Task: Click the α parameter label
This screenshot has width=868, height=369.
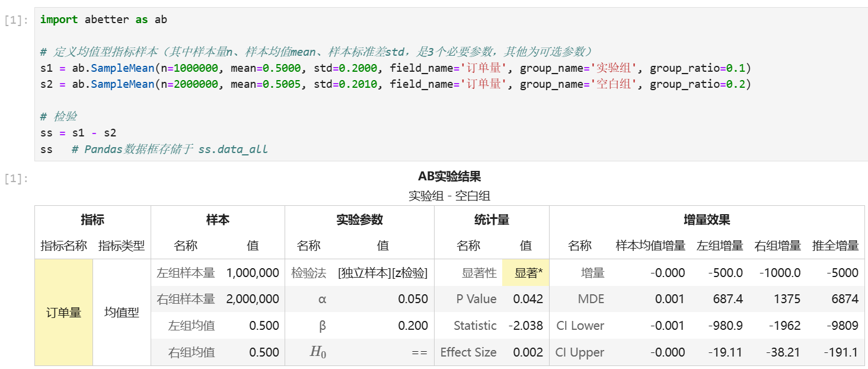Action: (322, 299)
